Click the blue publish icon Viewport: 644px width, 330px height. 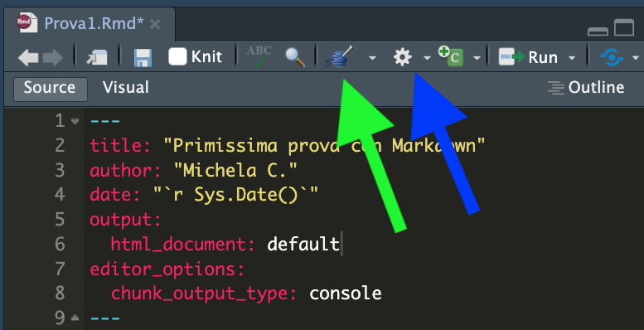[x=612, y=57]
